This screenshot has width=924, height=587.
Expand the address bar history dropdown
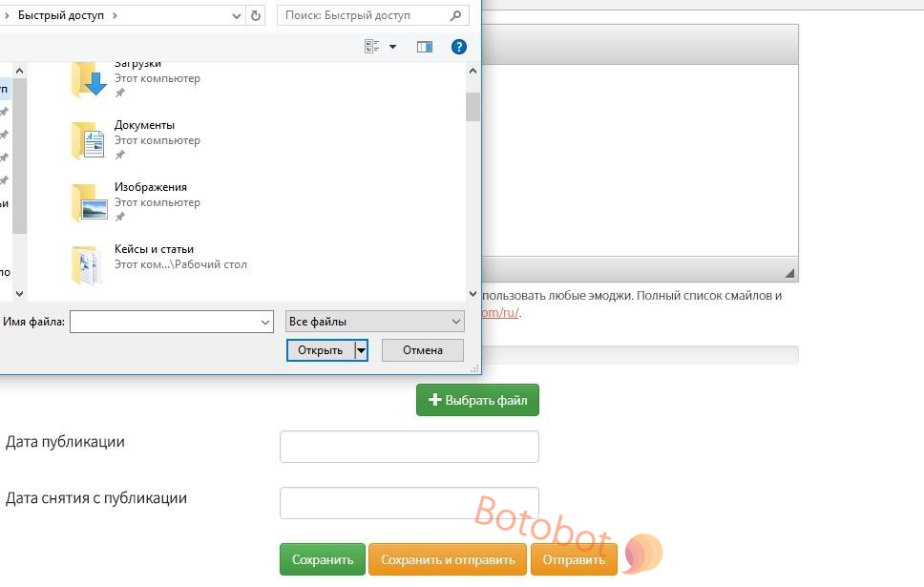(x=238, y=15)
